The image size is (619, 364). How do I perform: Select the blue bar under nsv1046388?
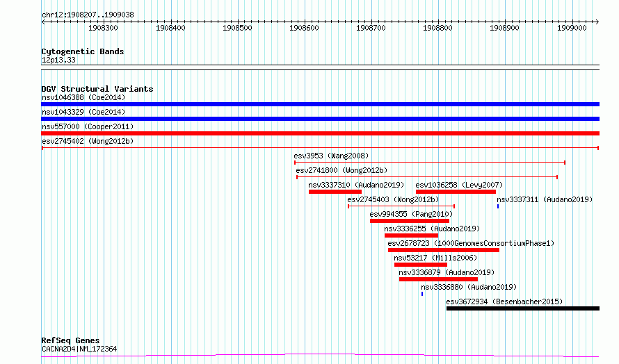pyautogui.click(x=320, y=104)
